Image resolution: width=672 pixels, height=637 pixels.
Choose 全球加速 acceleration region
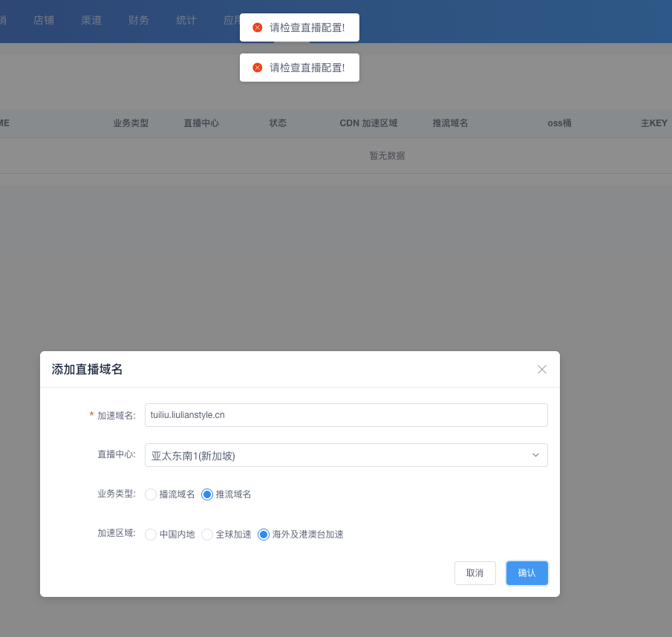click(x=226, y=535)
